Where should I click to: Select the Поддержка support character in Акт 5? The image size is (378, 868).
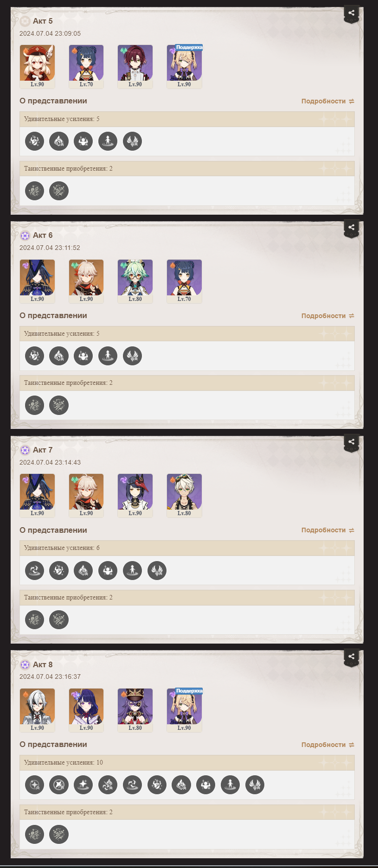[x=184, y=66]
